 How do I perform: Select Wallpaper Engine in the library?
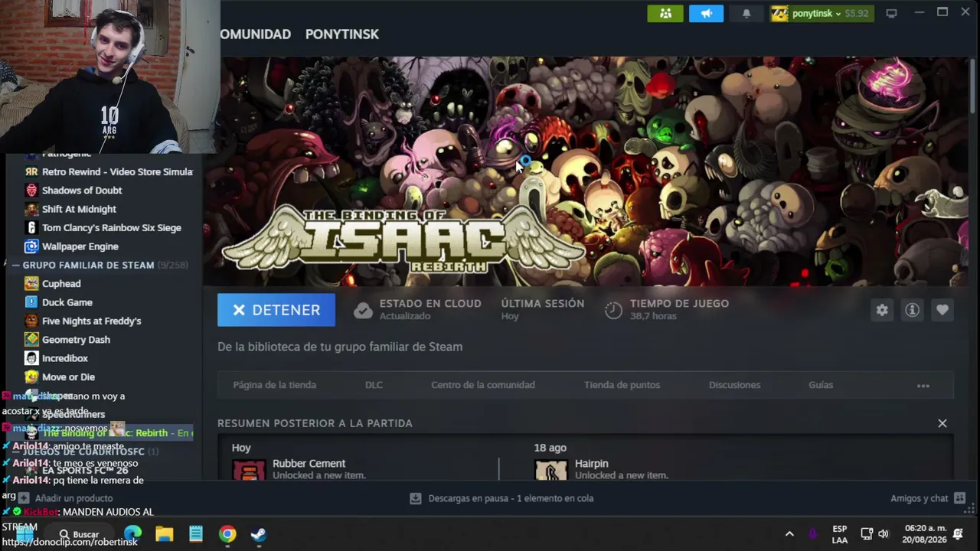[80, 246]
